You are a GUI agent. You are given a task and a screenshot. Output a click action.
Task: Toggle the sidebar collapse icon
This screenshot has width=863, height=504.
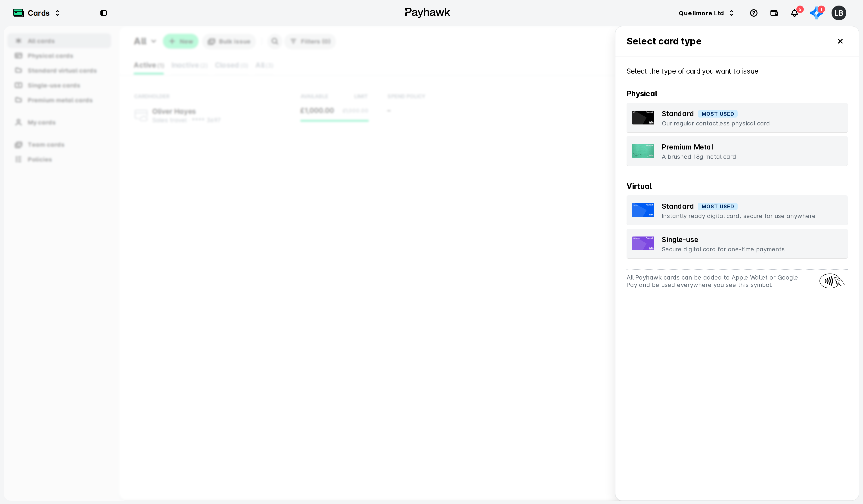[x=103, y=13]
